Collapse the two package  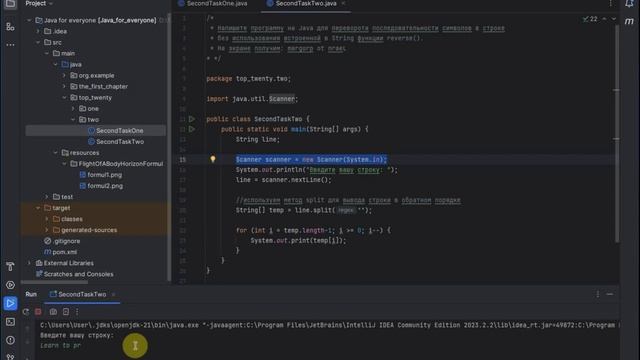click(73, 120)
